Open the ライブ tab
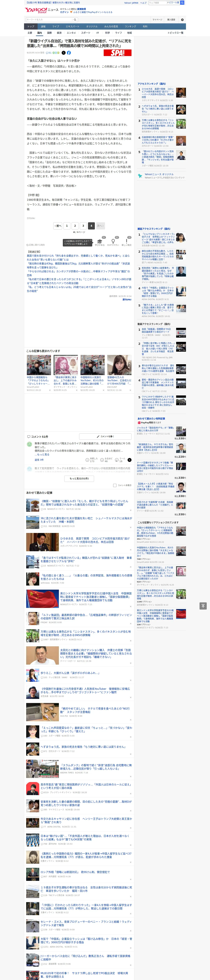 [56, 27]
